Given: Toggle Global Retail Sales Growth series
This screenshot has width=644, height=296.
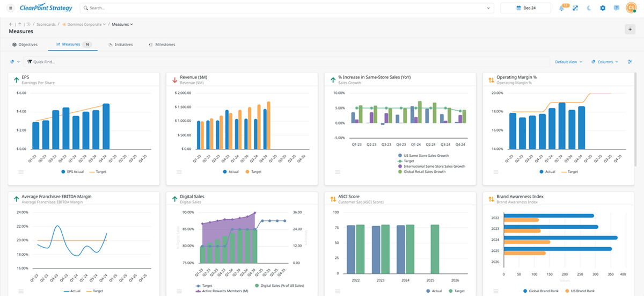Looking at the screenshot, I should [421, 172].
